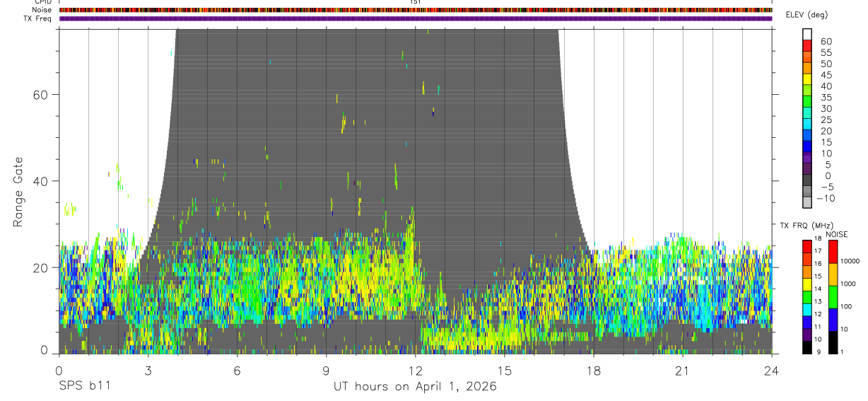Select the black bottom segment of TX FRQ bar

pyautogui.click(x=807, y=348)
